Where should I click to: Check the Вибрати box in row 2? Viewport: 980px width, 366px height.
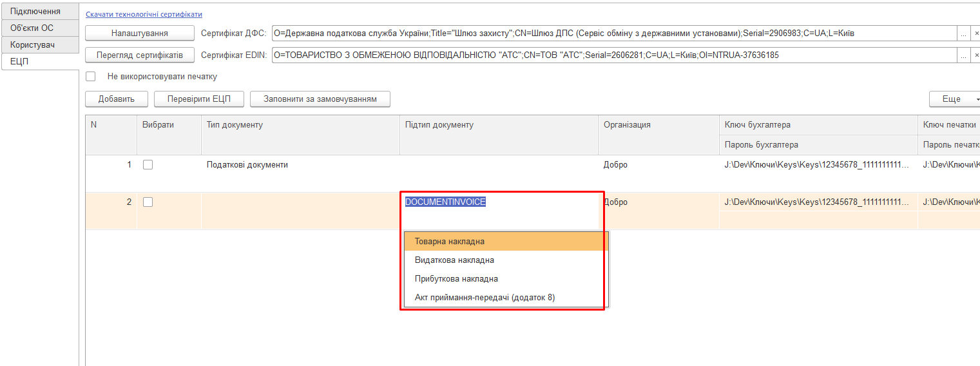[x=148, y=202]
